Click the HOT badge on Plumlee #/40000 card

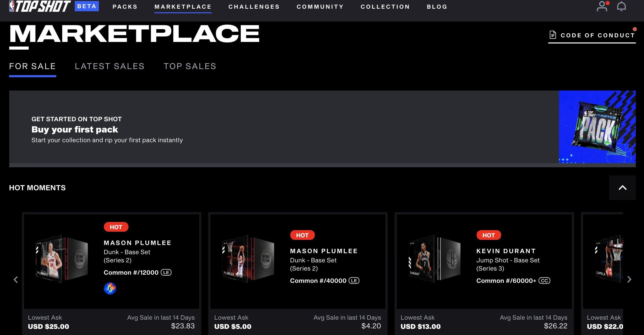pyautogui.click(x=302, y=235)
